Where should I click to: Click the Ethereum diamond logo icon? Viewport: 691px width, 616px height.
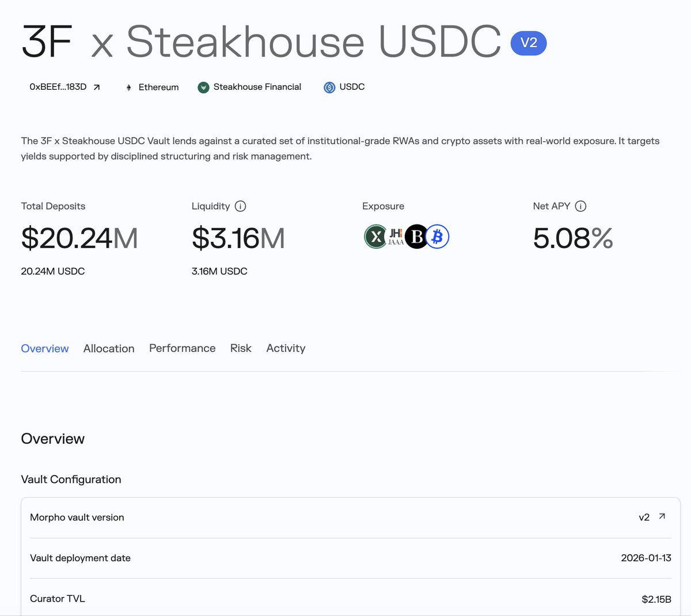point(128,88)
